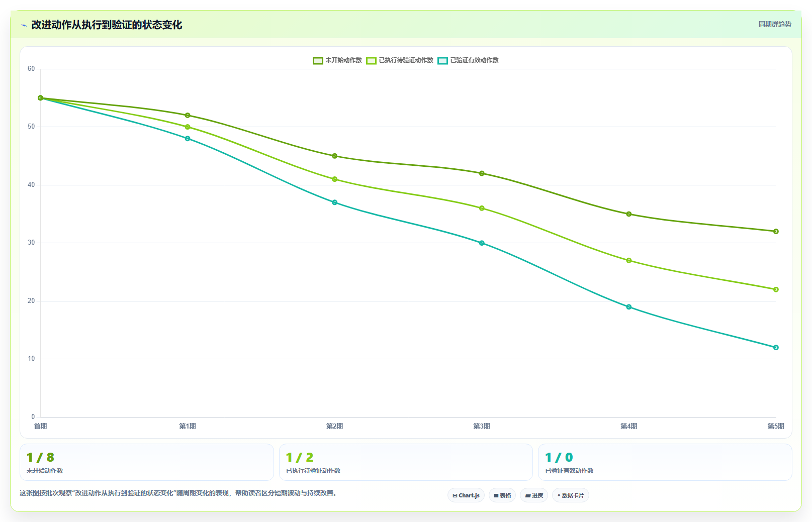Image resolution: width=812 pixels, height=522 pixels.
Task: Click the 1 / 2 value in the second card
Action: pos(300,458)
